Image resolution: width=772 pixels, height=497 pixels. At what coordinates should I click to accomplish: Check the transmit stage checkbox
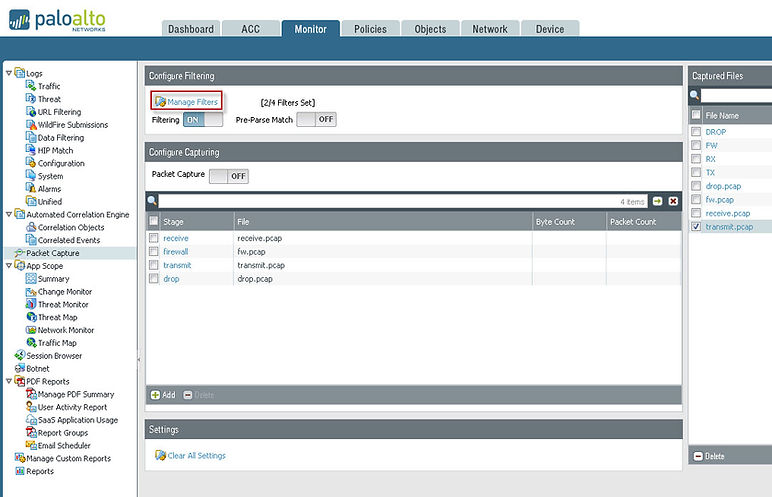(154, 265)
